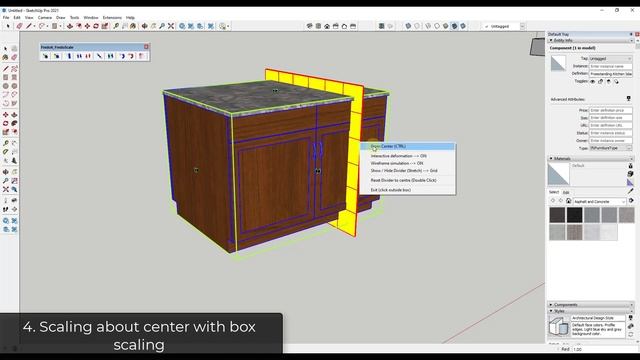Select the Paint Bucket tool in top toolbar
Screen dimensions: 640x360
pos(133,26)
